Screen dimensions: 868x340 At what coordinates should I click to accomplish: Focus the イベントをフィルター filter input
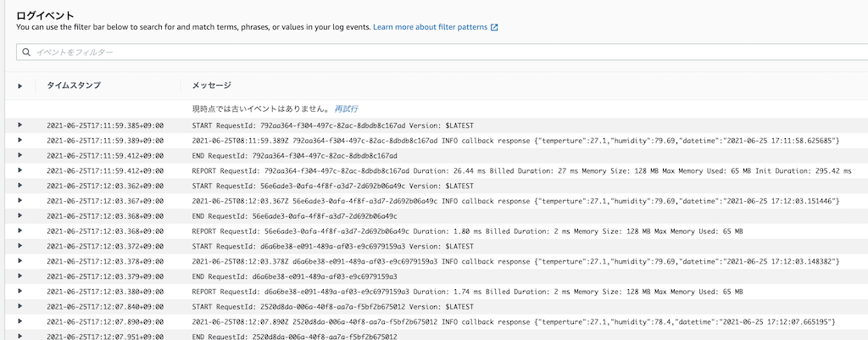[x=442, y=52]
